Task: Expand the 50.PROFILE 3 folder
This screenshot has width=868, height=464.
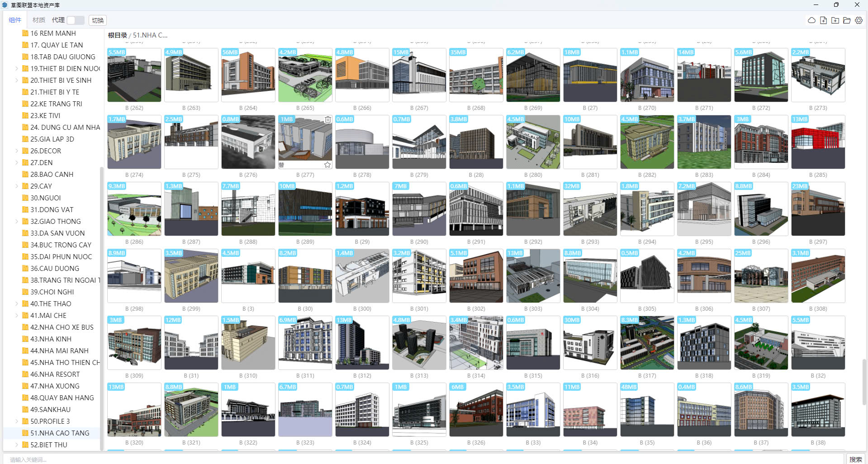Action: (x=17, y=421)
